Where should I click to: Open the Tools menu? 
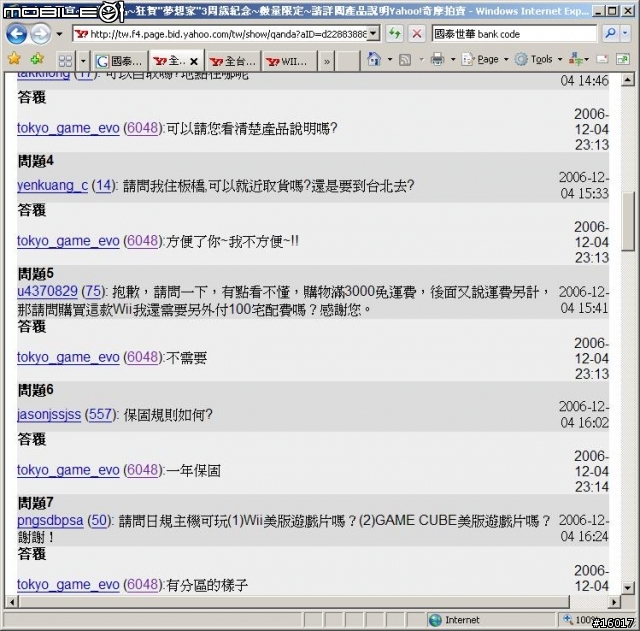(538, 60)
